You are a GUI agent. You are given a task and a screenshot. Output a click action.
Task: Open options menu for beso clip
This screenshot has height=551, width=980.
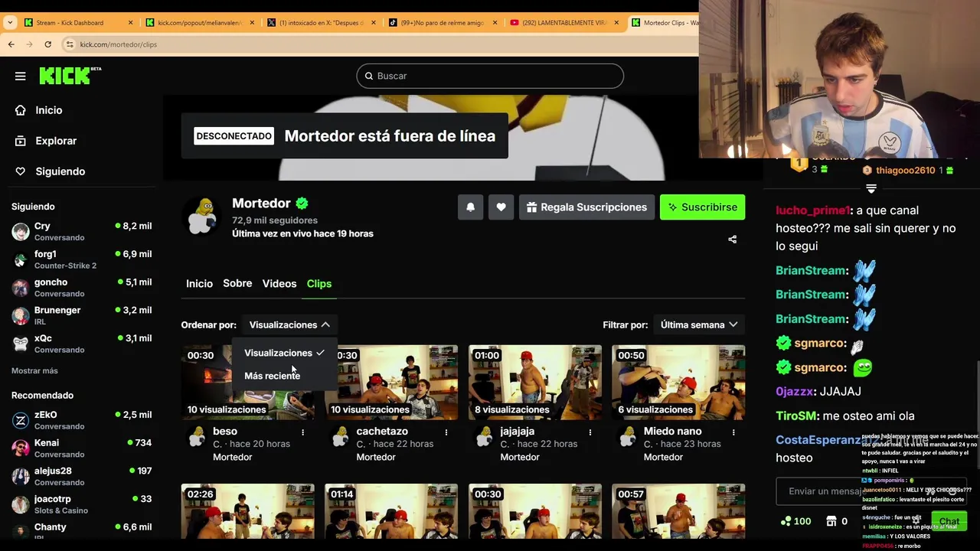pos(302,432)
